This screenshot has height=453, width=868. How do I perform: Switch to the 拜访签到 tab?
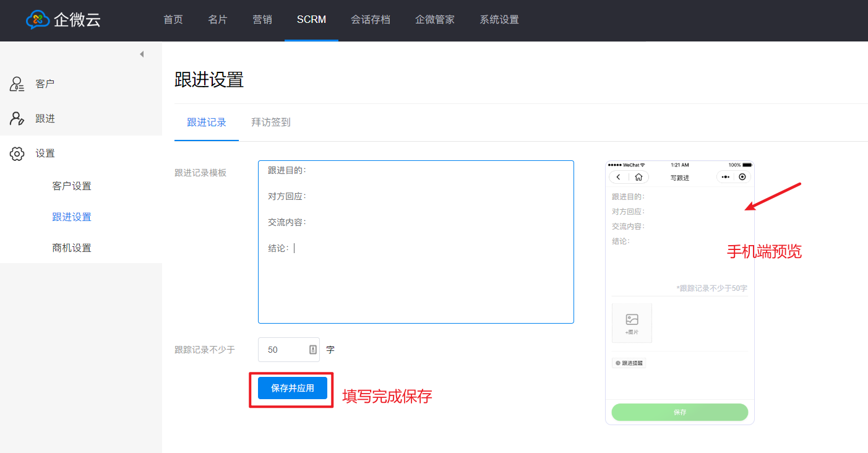270,123
